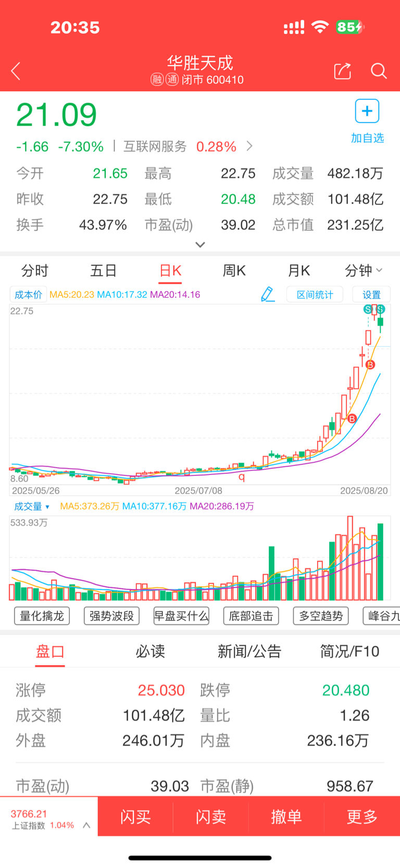Tap the 量比 value 1.26
The image size is (400, 868).
[x=355, y=715]
